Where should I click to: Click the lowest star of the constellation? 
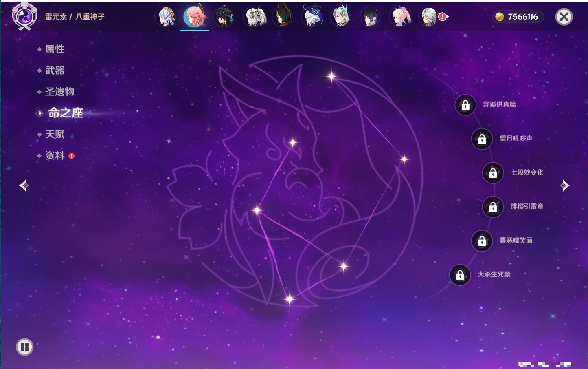coord(290,300)
